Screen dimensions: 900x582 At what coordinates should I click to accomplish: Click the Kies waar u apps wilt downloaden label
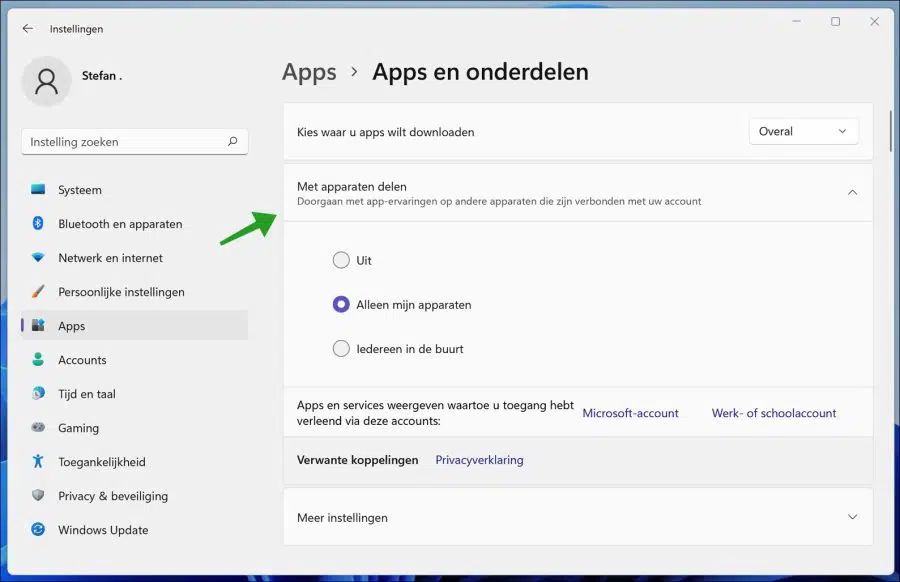click(x=386, y=132)
